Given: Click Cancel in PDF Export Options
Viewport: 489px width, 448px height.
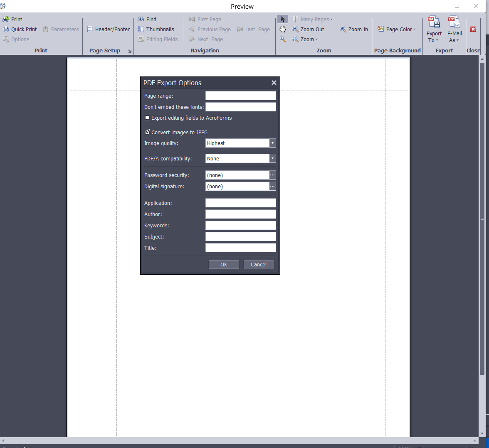Looking at the screenshot, I should (x=259, y=265).
